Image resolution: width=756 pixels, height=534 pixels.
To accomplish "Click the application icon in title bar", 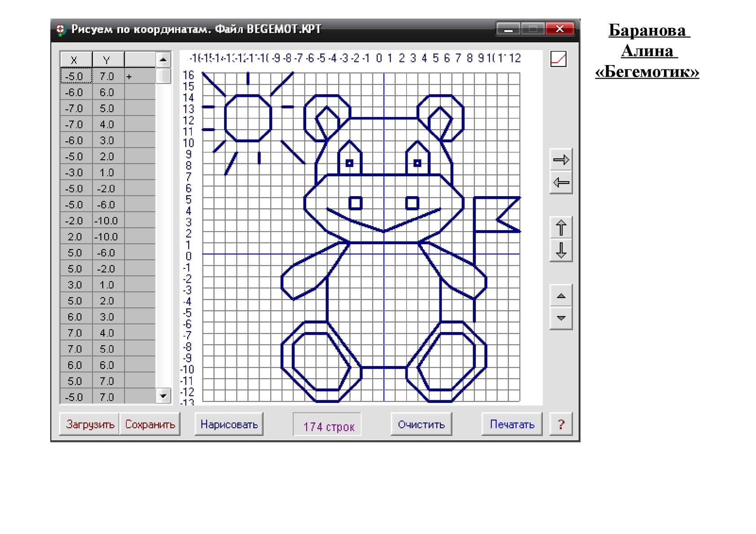I will (61, 30).
